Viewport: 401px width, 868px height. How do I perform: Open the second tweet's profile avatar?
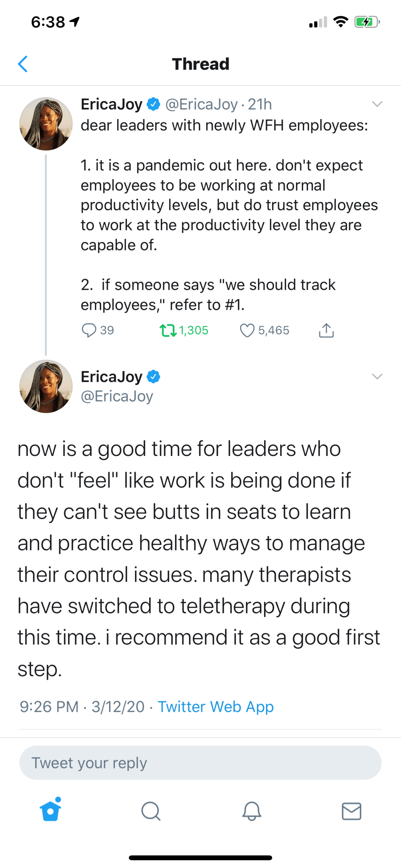(x=46, y=387)
